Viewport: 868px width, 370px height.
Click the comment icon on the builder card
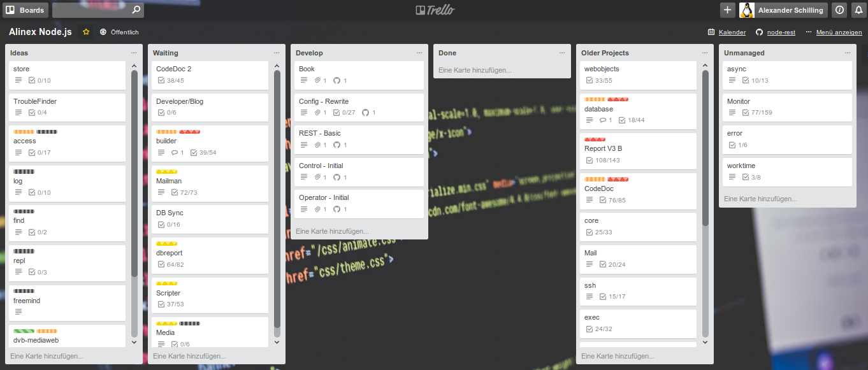(176, 152)
